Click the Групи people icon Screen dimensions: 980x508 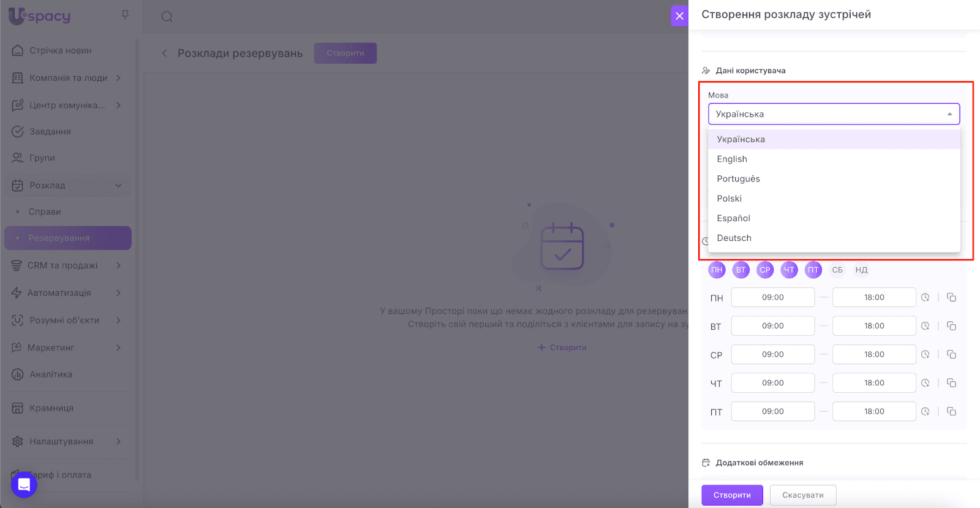(18, 157)
